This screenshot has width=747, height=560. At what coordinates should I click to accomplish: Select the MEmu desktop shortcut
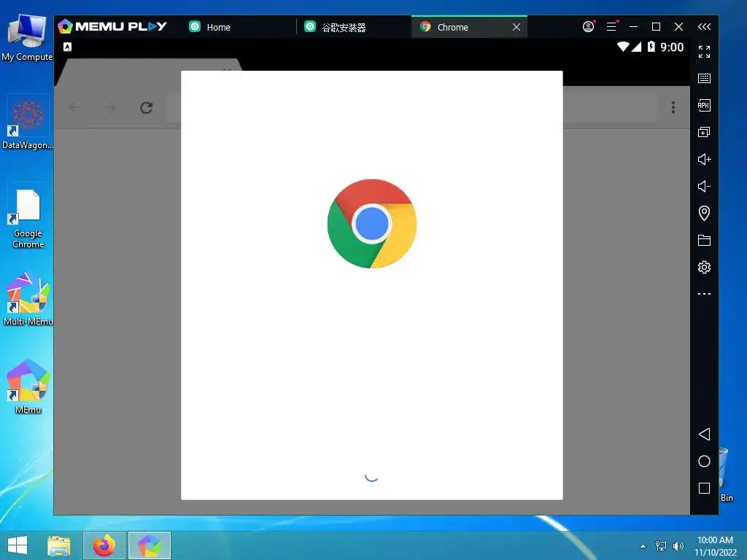pos(28,386)
